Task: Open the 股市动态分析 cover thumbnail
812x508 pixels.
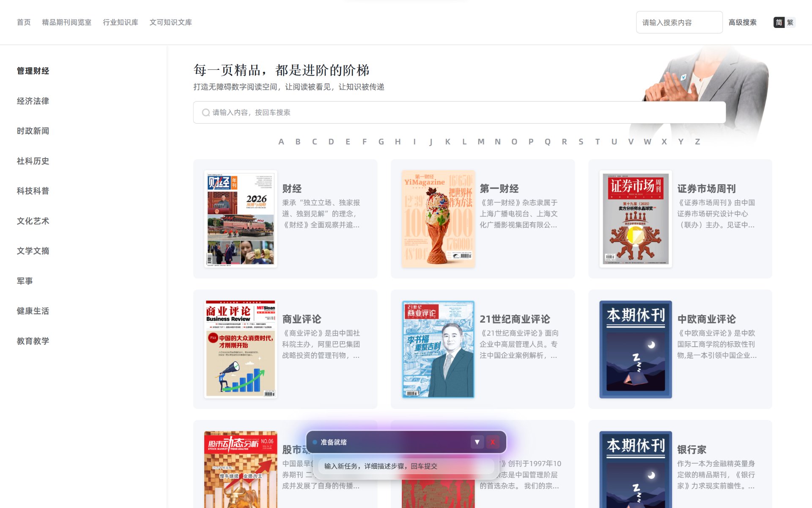Action: click(x=241, y=469)
